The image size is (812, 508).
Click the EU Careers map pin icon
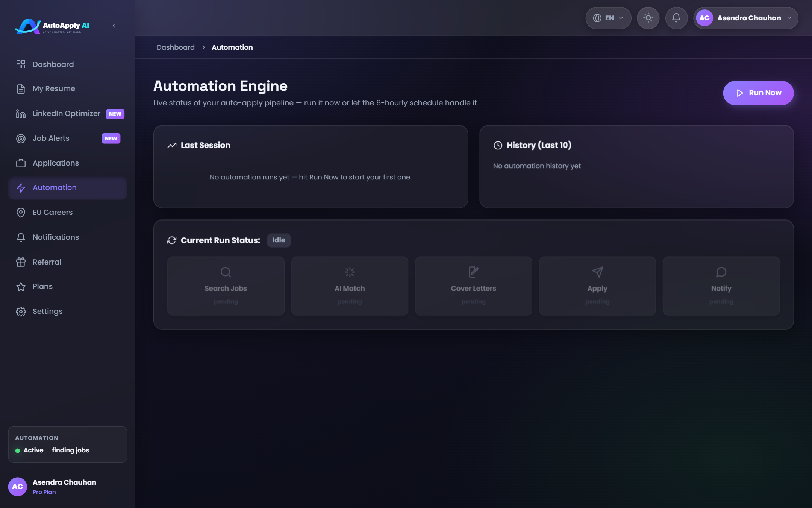click(21, 213)
